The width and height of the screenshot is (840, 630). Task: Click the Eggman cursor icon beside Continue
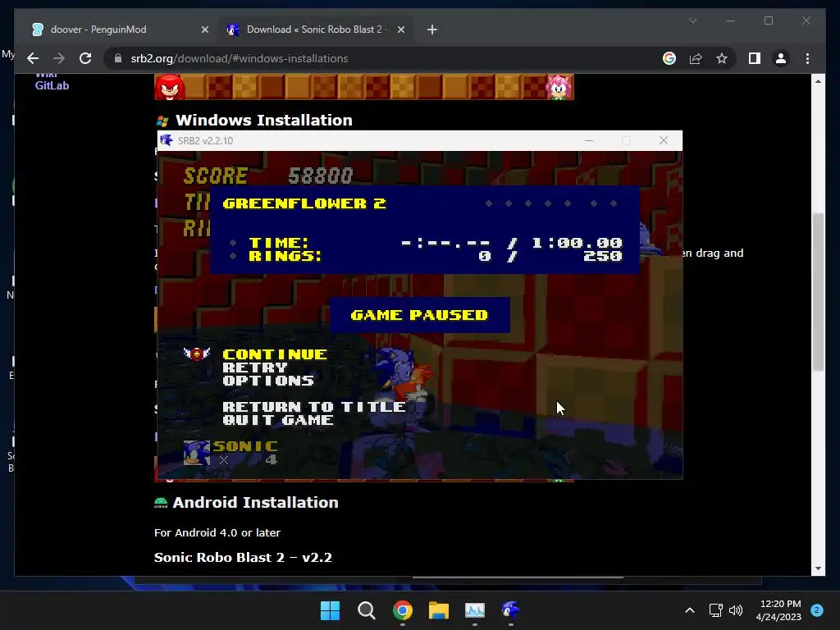(197, 354)
